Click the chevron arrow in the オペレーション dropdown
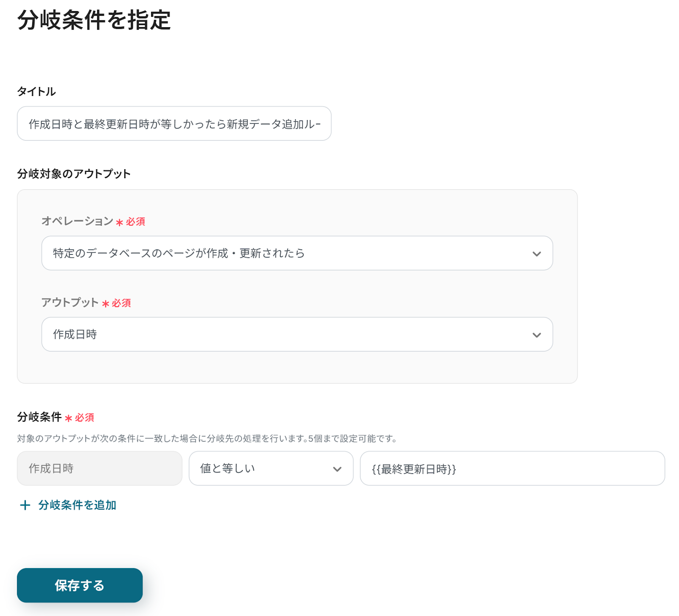 click(536, 254)
